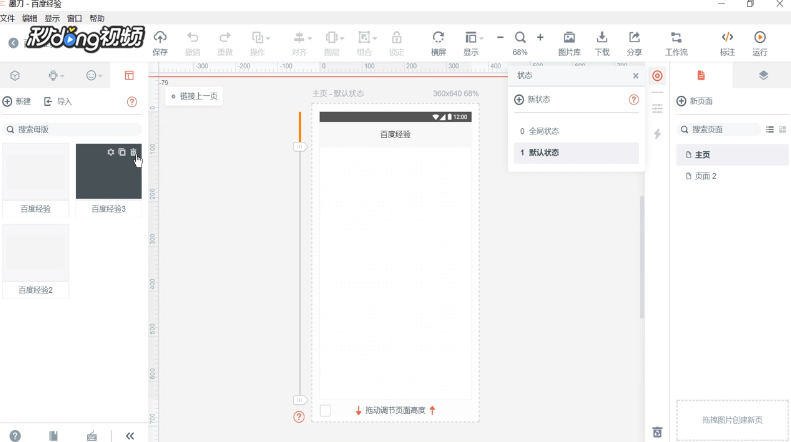Open the 帮助 menu

pos(97,18)
